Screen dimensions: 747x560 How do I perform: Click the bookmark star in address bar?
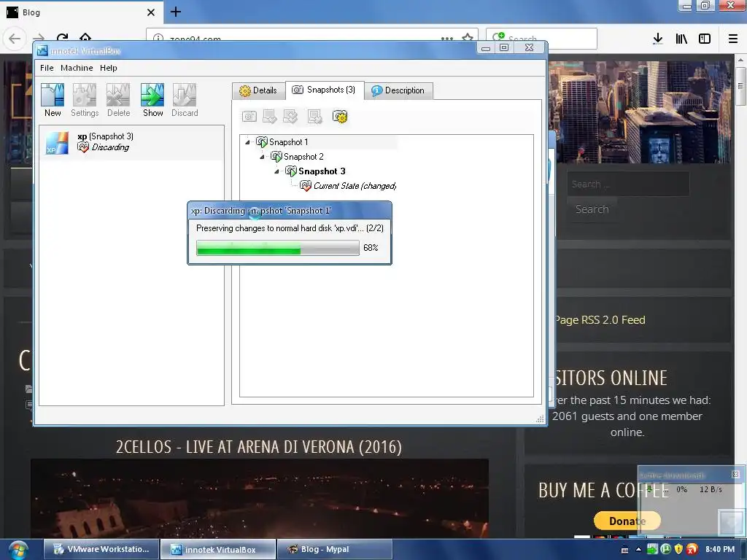click(x=468, y=38)
